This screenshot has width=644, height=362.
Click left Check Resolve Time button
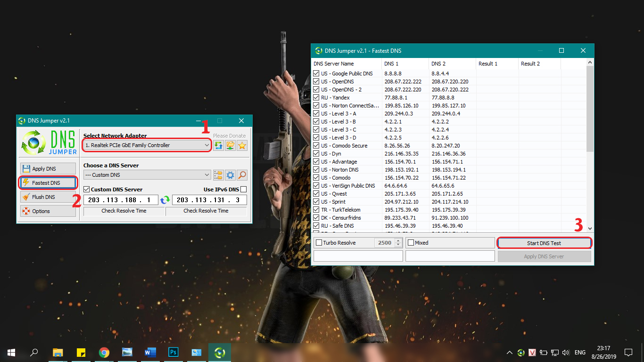[x=124, y=211]
